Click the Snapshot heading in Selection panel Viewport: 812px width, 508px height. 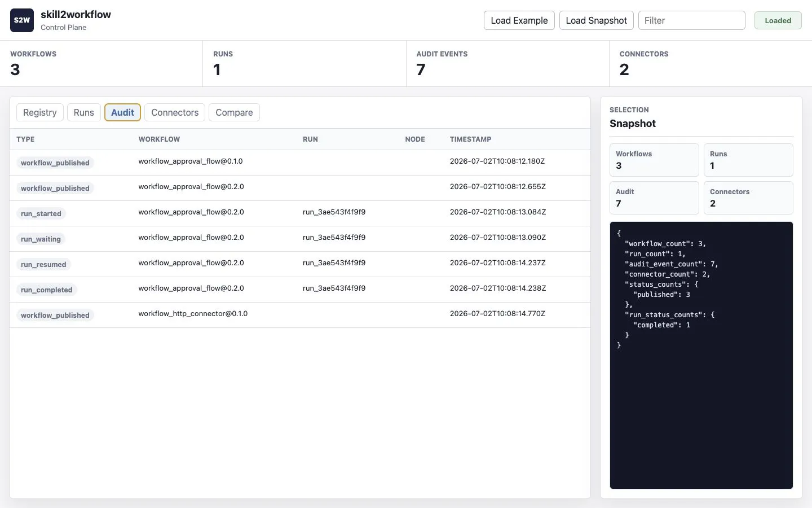click(633, 124)
